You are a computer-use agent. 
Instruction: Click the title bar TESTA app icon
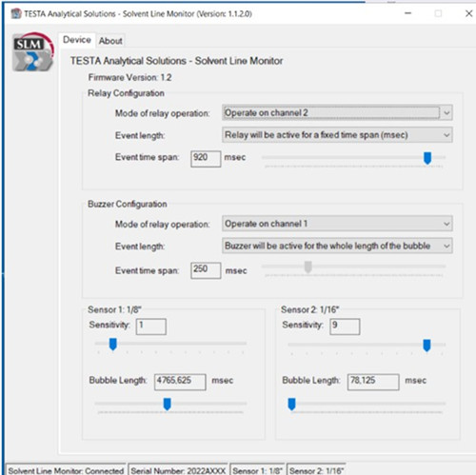[16, 13]
